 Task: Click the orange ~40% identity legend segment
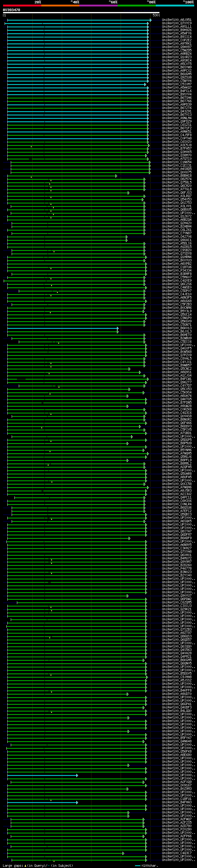(x=60, y=6)
